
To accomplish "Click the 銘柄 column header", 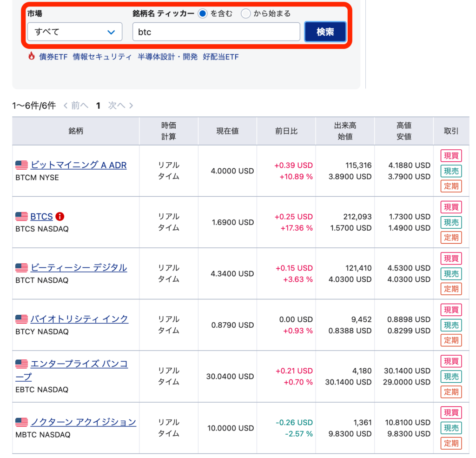I will tap(76, 131).
